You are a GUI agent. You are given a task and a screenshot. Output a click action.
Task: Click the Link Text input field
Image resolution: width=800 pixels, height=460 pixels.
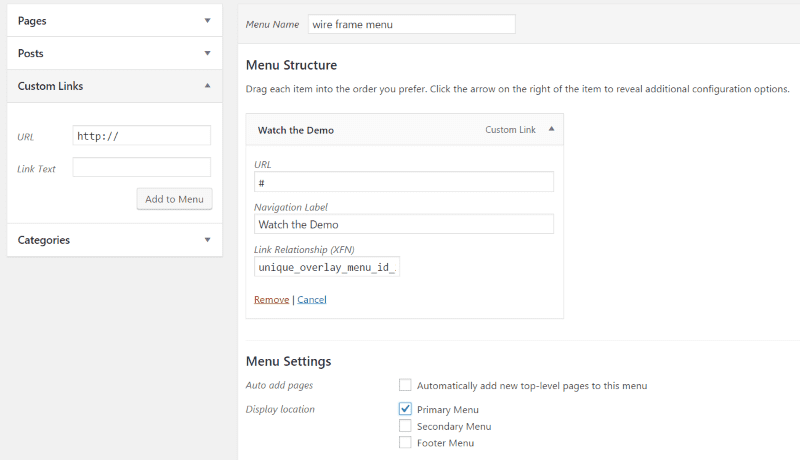point(141,168)
